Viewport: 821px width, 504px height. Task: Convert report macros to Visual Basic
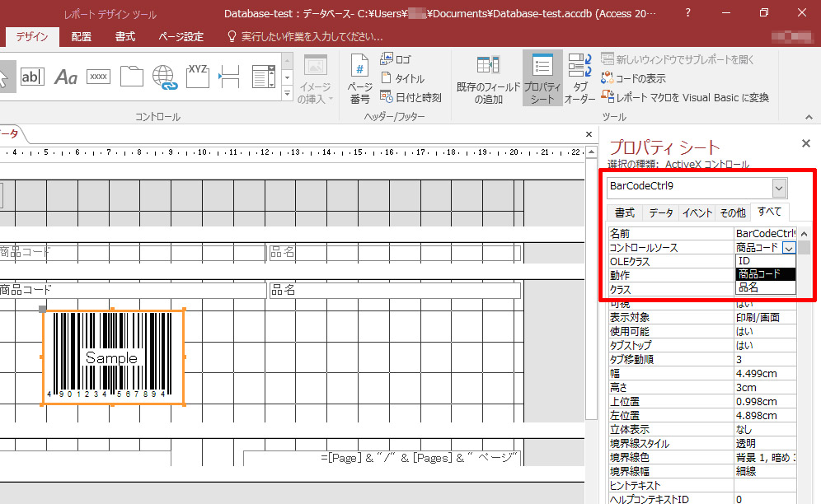click(x=685, y=97)
